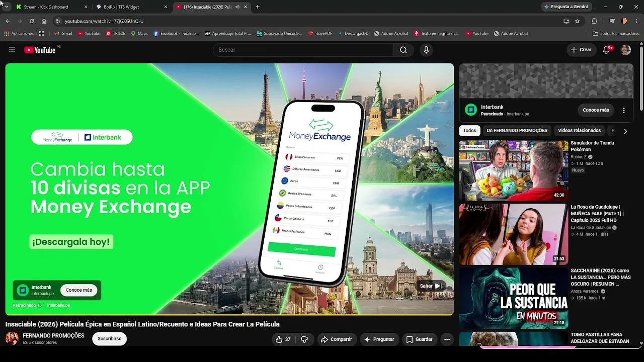Click the search magnifier button
The height and width of the screenshot is (362, 644).
[404, 50]
